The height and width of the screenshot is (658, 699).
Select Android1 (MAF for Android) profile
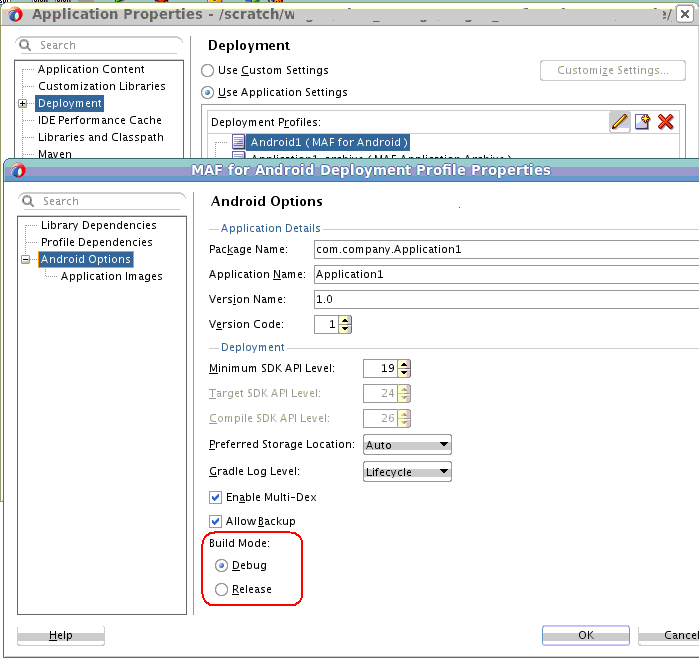coord(328,142)
